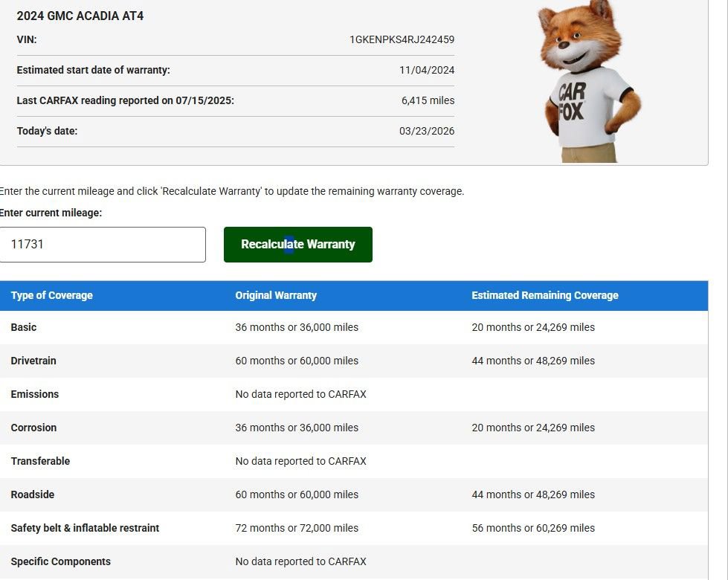Select the Emissions coverage row label
Viewport: 728px width, 580px height.
[35, 394]
